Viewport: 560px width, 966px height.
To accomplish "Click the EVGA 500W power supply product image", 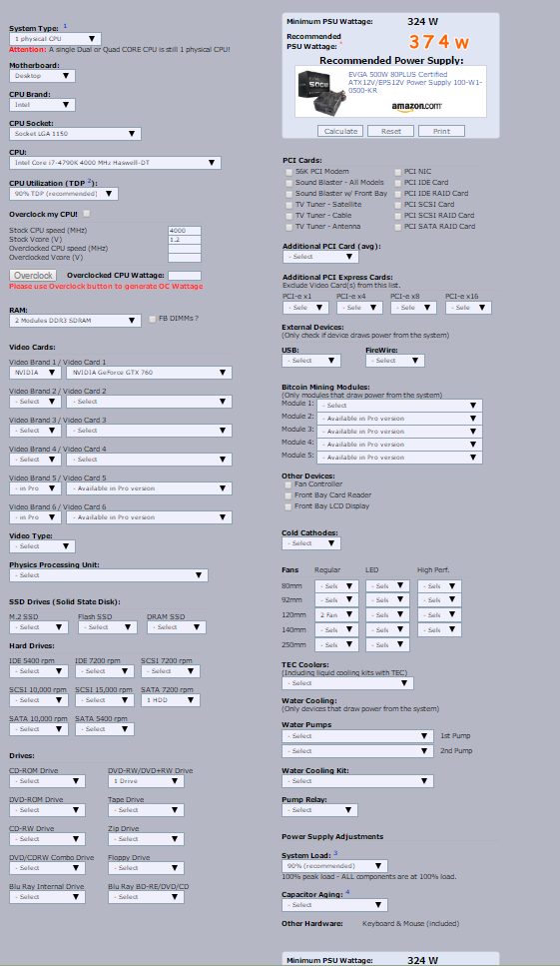I will point(321,93).
